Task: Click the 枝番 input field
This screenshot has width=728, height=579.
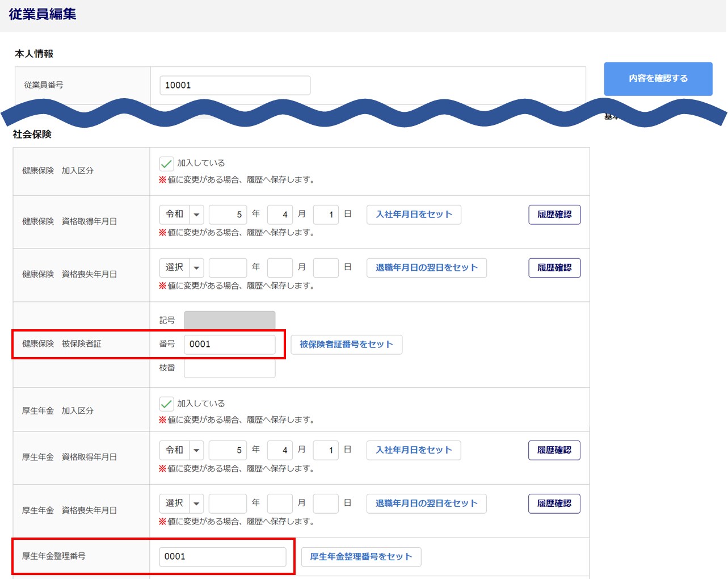Action: point(229,368)
